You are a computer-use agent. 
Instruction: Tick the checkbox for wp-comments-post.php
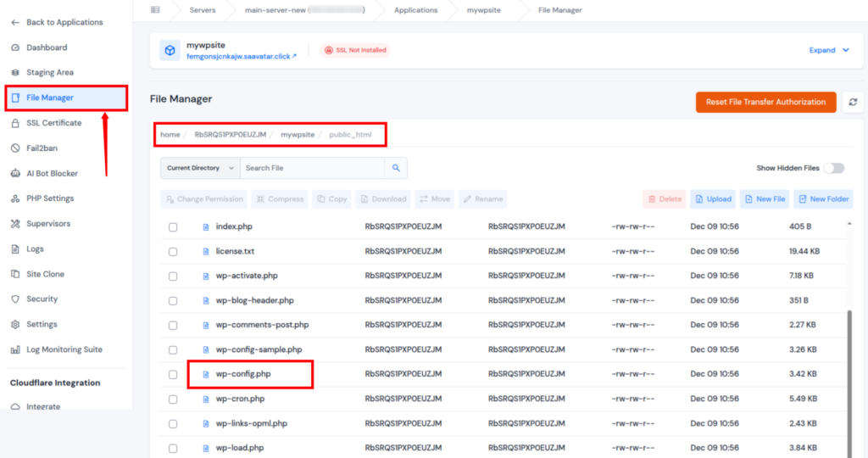pyautogui.click(x=173, y=325)
